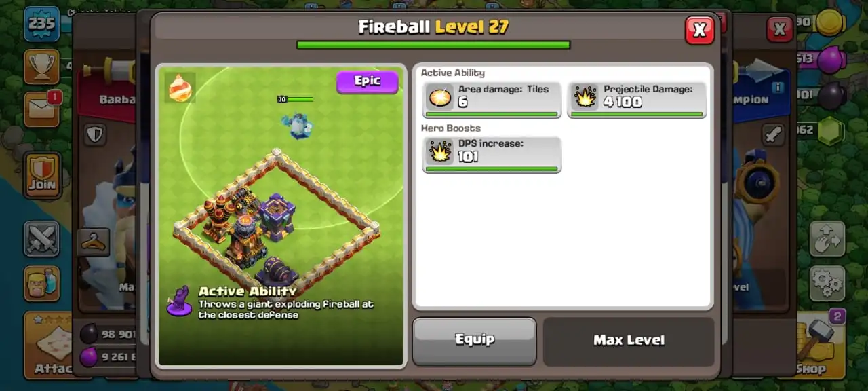
Task: Tap the Max Level button
Action: coord(629,341)
